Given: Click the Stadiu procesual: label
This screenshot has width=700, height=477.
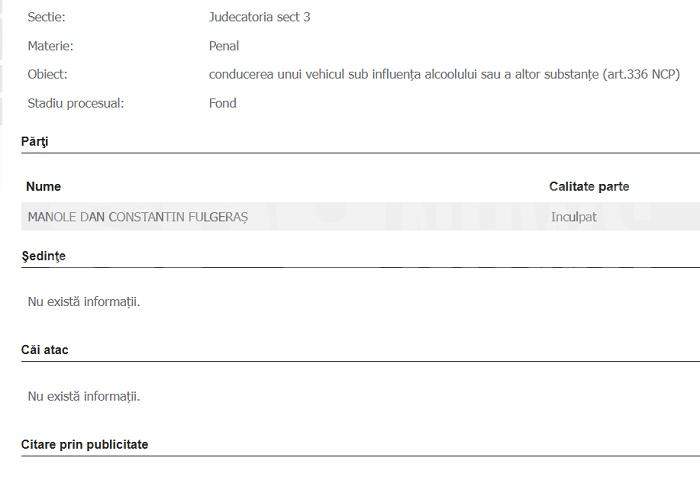Looking at the screenshot, I should (x=76, y=103).
